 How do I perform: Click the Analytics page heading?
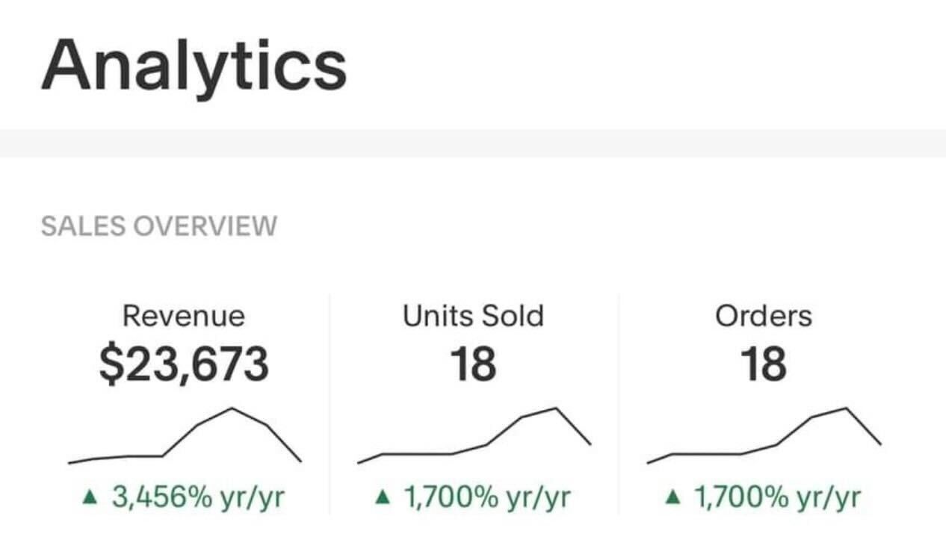pos(194,65)
